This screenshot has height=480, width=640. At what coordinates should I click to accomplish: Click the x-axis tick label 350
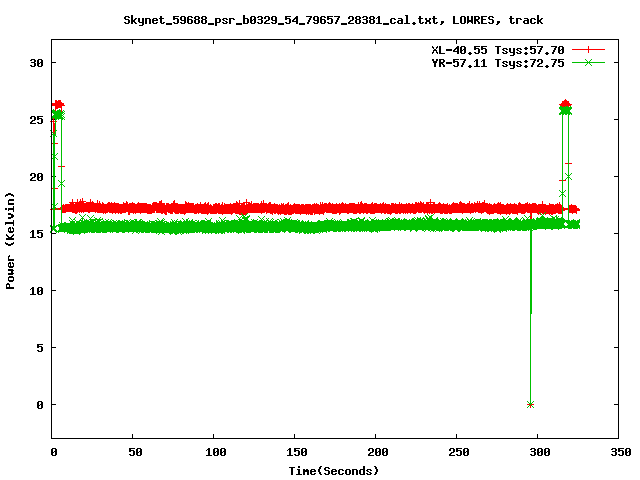point(620,452)
